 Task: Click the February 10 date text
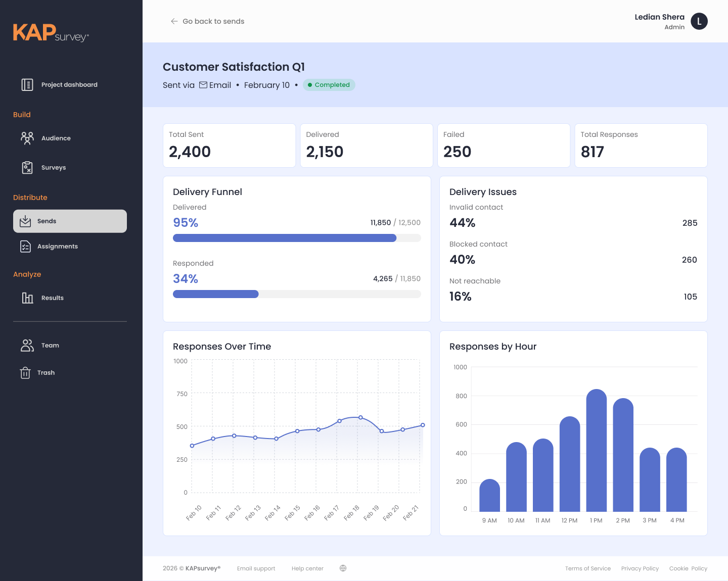pos(267,85)
